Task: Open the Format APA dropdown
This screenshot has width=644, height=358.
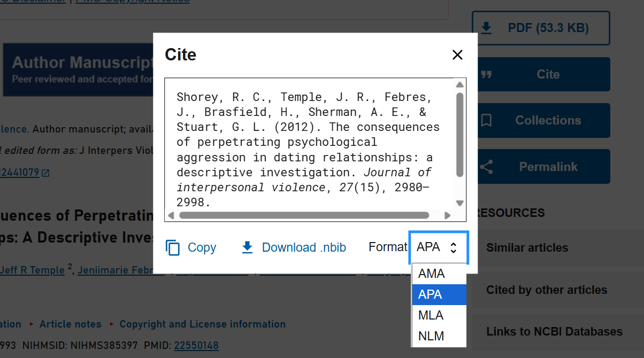Action: tap(438, 247)
